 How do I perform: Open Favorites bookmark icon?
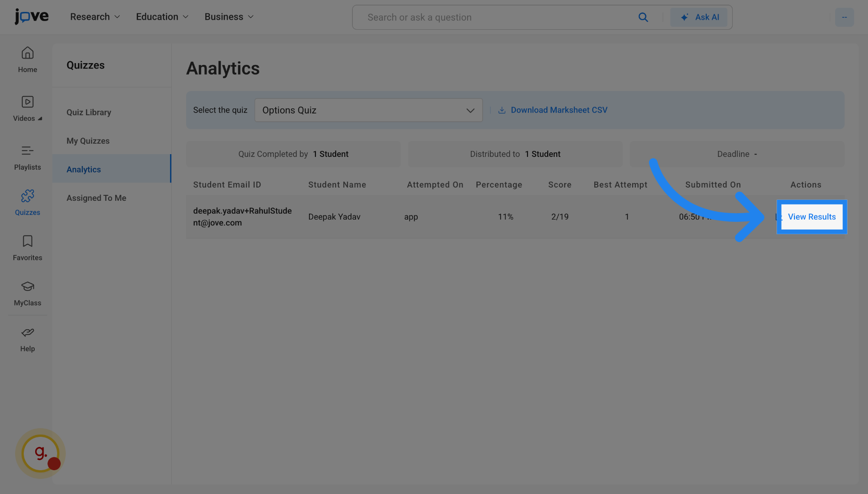tap(27, 247)
